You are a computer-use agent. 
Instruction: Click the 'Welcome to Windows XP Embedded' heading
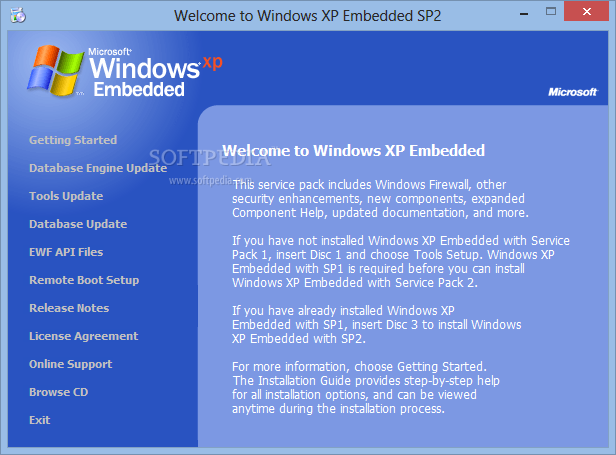coord(354,150)
